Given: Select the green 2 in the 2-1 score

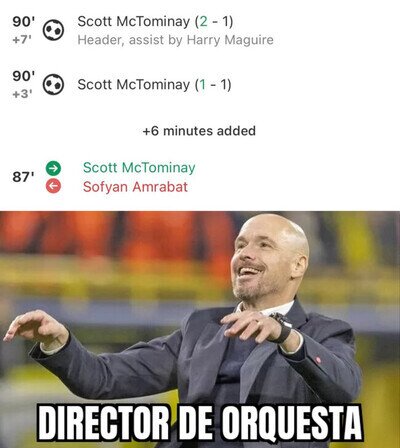Looking at the screenshot, I should (203, 22).
